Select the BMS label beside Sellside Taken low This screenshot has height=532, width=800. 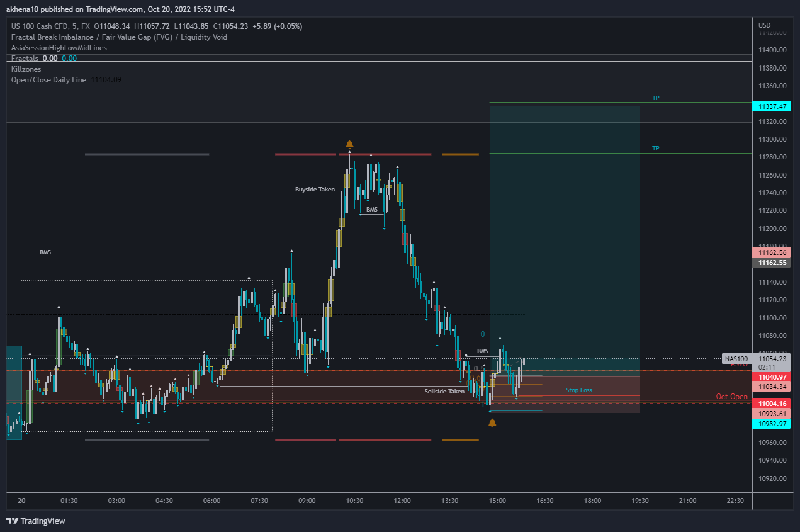[482, 351]
